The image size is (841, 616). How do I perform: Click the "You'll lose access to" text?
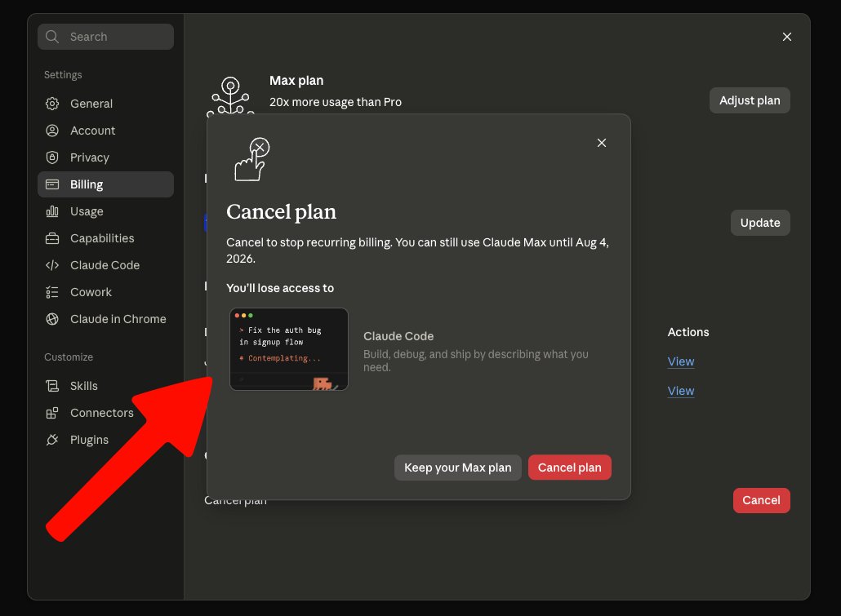280,288
